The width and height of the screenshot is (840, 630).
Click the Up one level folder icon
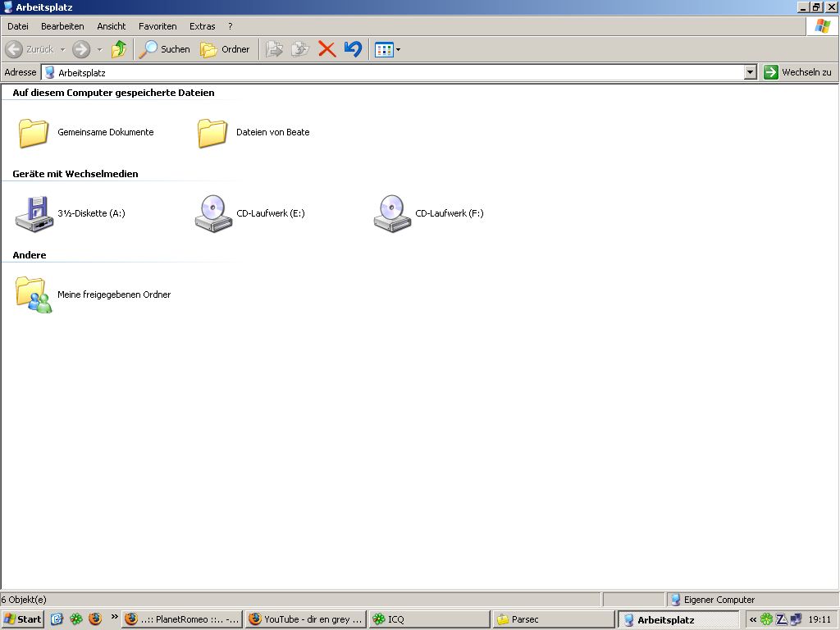(119, 49)
